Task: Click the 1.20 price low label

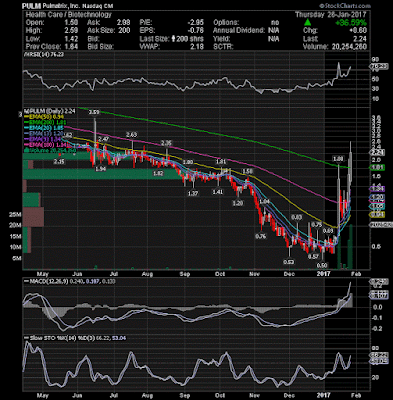Action: click(238, 203)
